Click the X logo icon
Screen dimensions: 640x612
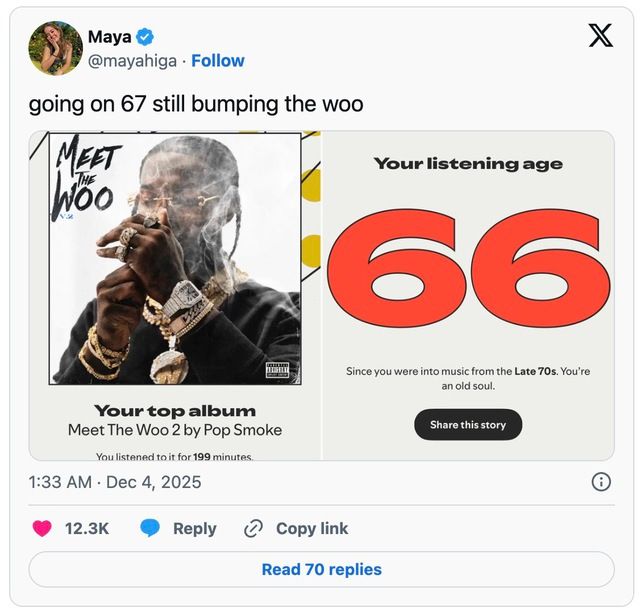pyautogui.click(x=600, y=36)
